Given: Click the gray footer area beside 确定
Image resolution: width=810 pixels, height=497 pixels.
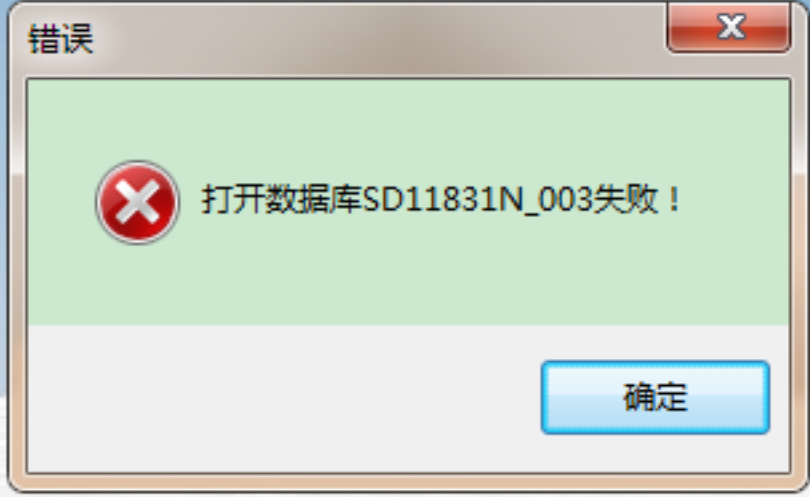Looking at the screenshot, I should [x=279, y=398].
